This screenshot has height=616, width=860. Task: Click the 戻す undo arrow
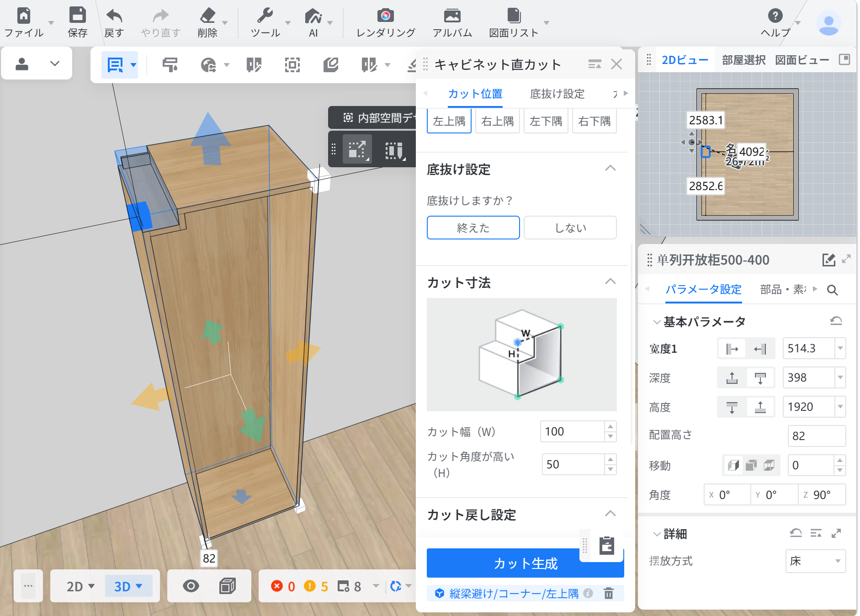pos(114,16)
